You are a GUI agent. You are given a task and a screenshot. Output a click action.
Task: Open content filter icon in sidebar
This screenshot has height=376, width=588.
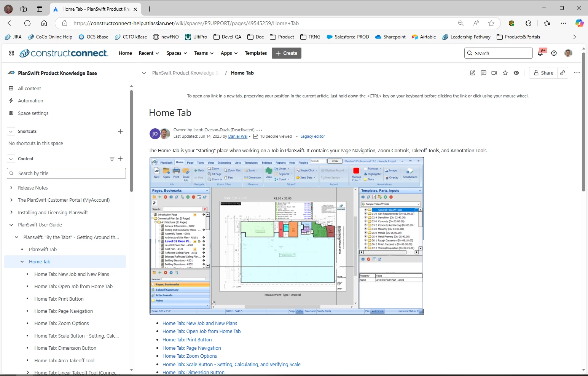click(112, 159)
